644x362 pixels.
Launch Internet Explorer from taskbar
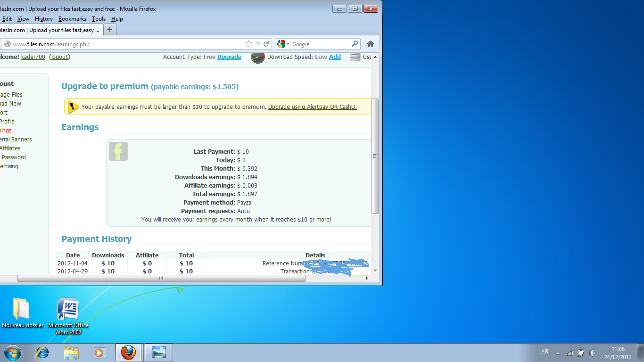coord(42,352)
